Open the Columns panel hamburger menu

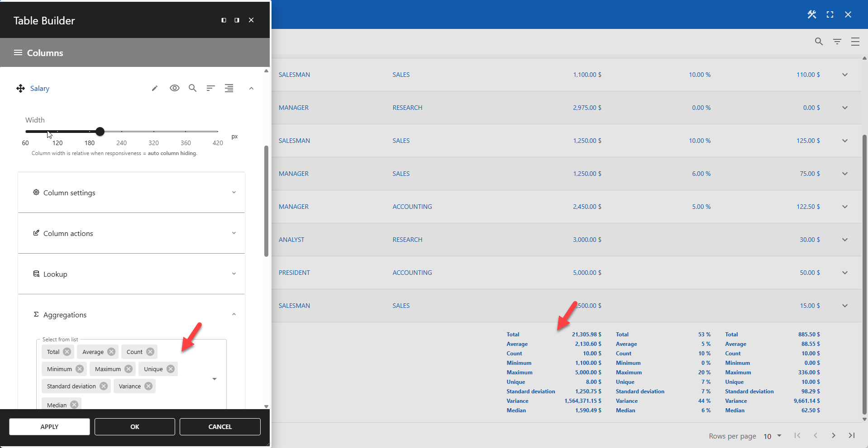18,52
